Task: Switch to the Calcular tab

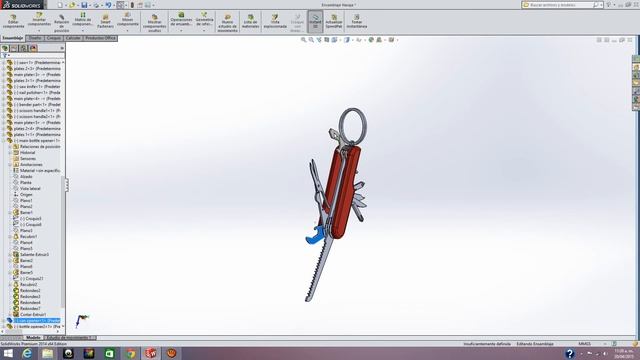Action: point(73,38)
